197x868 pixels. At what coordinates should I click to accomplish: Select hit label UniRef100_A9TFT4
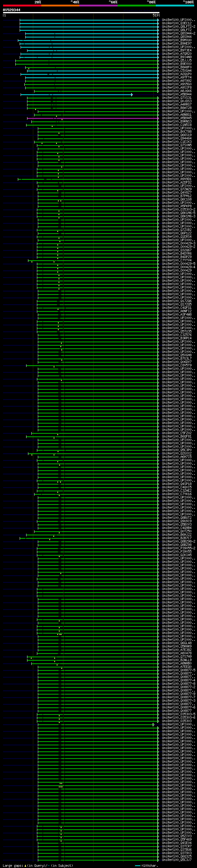point(177,78)
